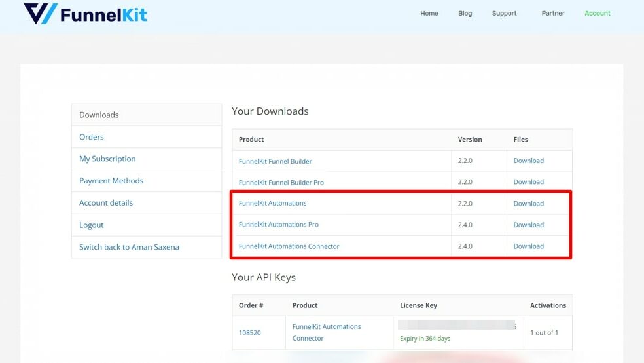Click the Activations column header
The width and height of the screenshot is (644, 363).
tap(548, 305)
